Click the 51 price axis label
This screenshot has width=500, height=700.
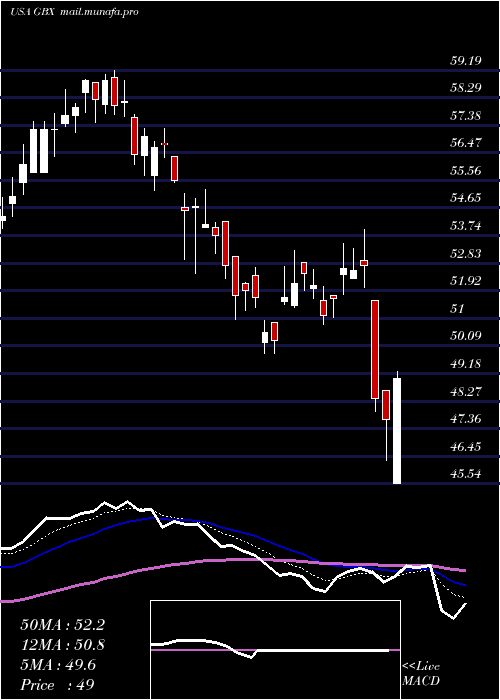(x=457, y=309)
